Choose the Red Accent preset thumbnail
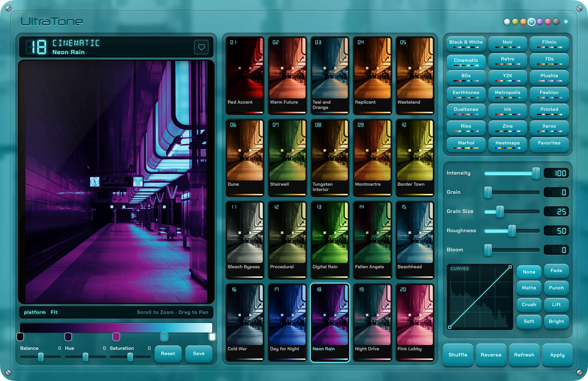588x381 pixels. (x=245, y=75)
